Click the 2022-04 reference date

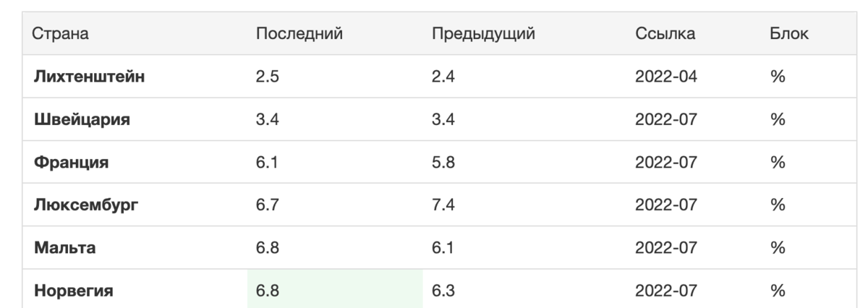point(665,76)
